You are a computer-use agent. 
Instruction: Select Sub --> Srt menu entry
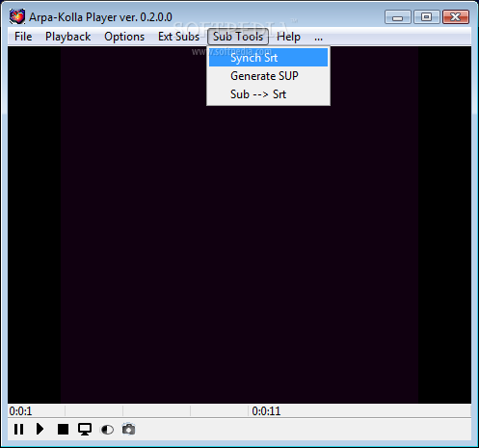click(x=268, y=94)
